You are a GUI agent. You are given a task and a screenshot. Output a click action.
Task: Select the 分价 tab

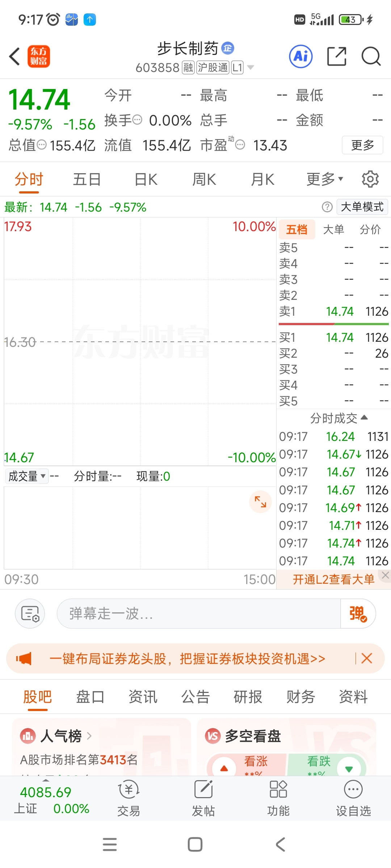point(370,229)
